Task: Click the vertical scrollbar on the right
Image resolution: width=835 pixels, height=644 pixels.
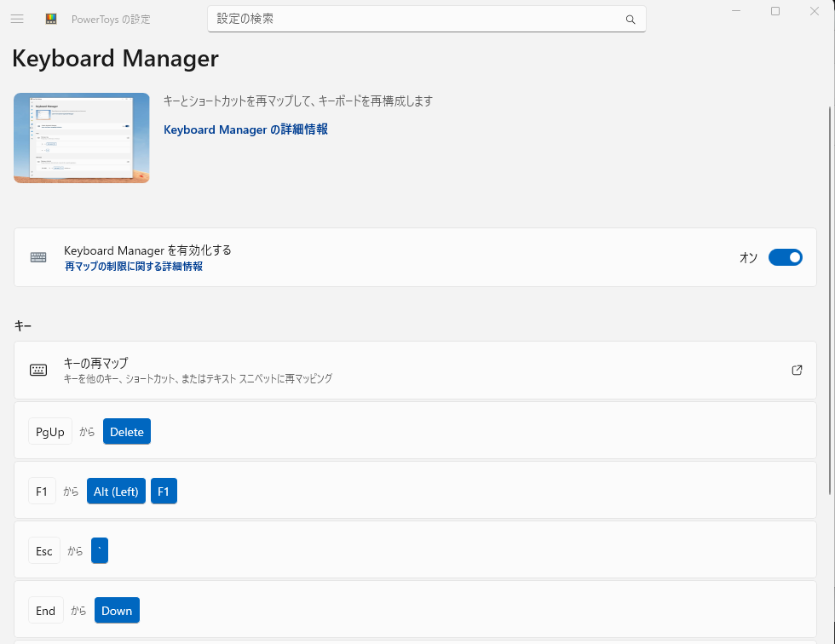Action: click(830, 298)
